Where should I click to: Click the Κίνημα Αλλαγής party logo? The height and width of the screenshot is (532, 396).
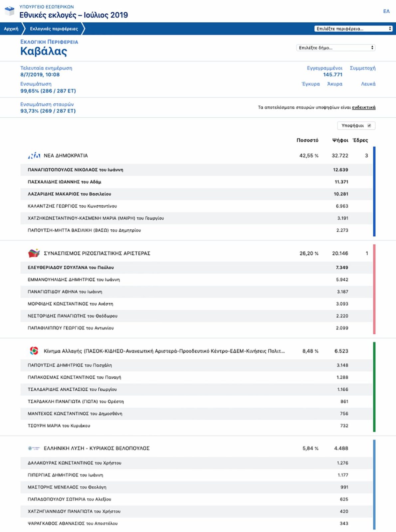click(x=34, y=351)
